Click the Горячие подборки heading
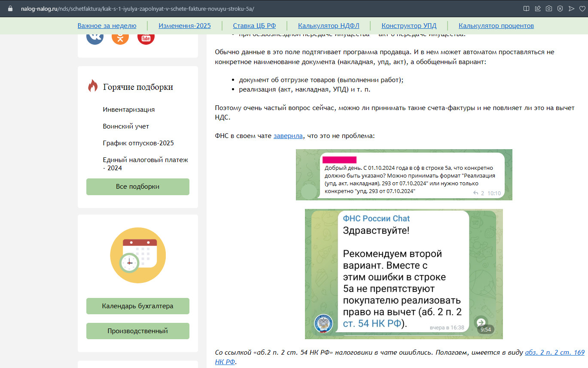This screenshot has height=368, width=588. point(138,87)
